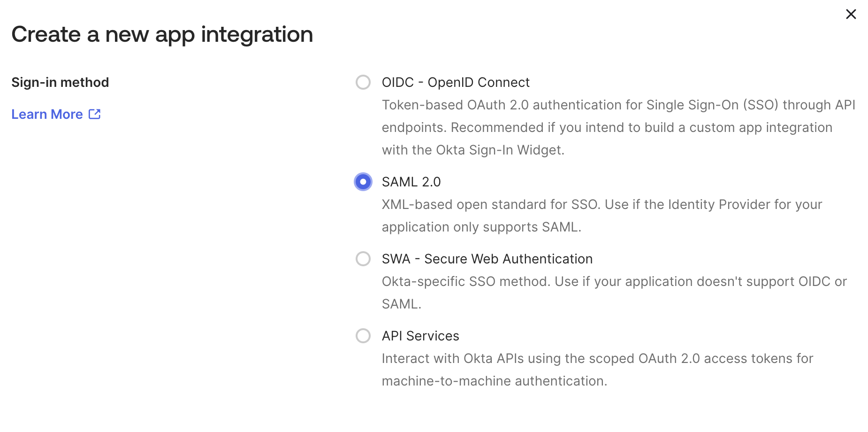The height and width of the screenshot is (432, 868).
Task: Enable the API Services radio button
Action: pyautogui.click(x=363, y=336)
